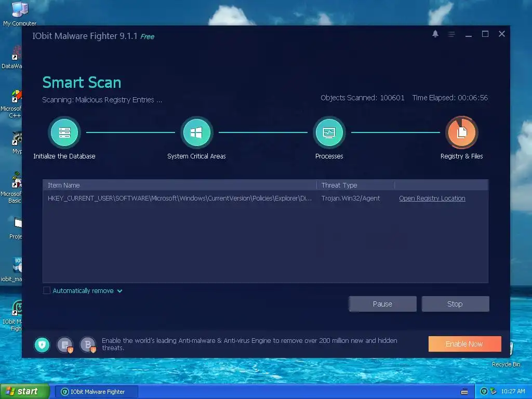Click the Item Name column header

click(x=179, y=185)
